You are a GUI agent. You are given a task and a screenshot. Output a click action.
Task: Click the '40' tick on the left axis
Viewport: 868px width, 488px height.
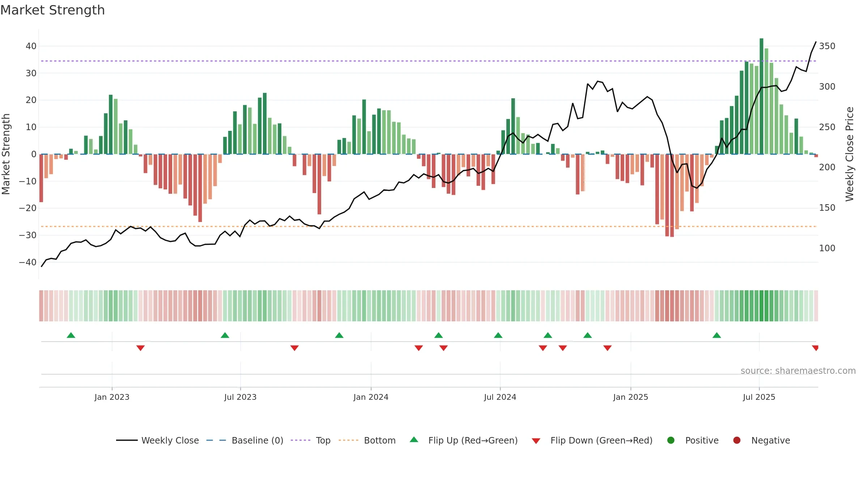coord(31,46)
